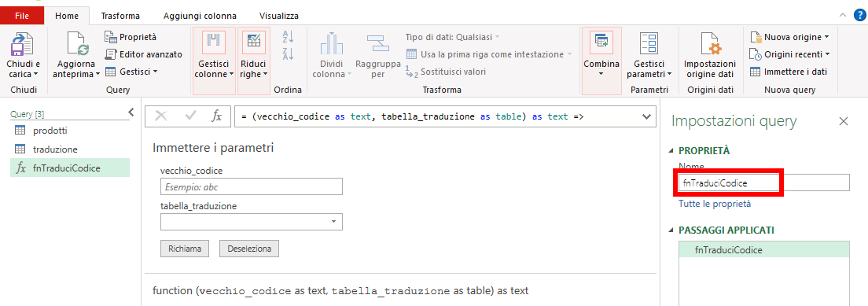Open Nuova origine dropdown

(x=789, y=37)
